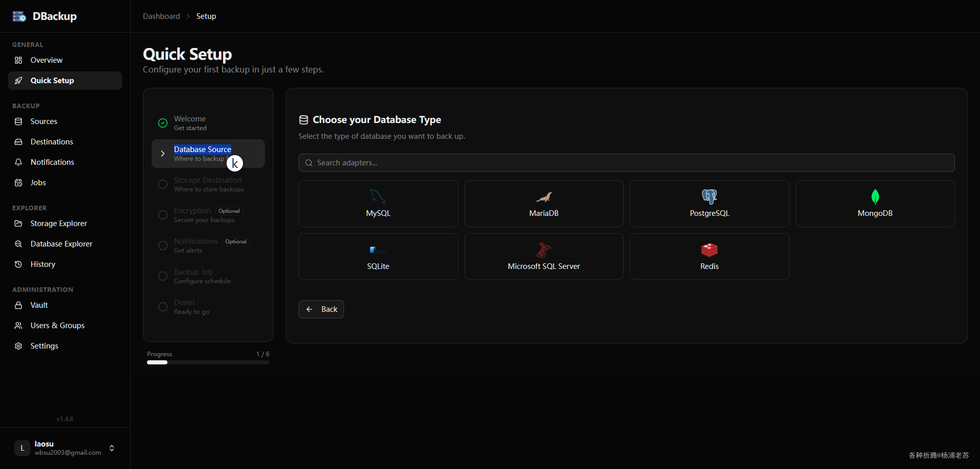Click the Storage Explorer folder icon

(x=18, y=224)
